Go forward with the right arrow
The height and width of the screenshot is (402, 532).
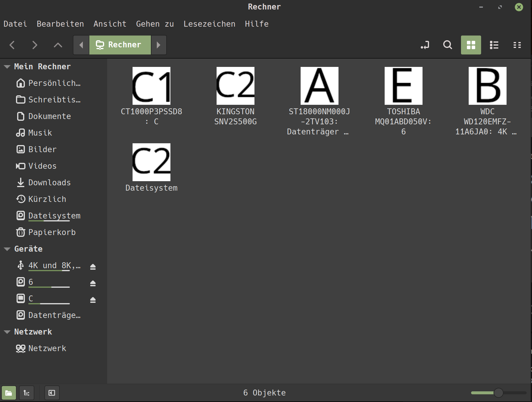coord(35,45)
